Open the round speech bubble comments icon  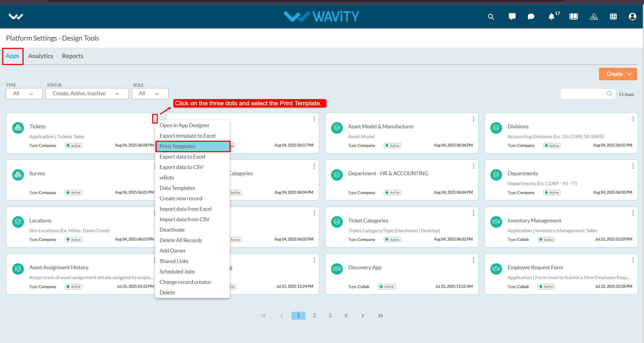tap(531, 17)
